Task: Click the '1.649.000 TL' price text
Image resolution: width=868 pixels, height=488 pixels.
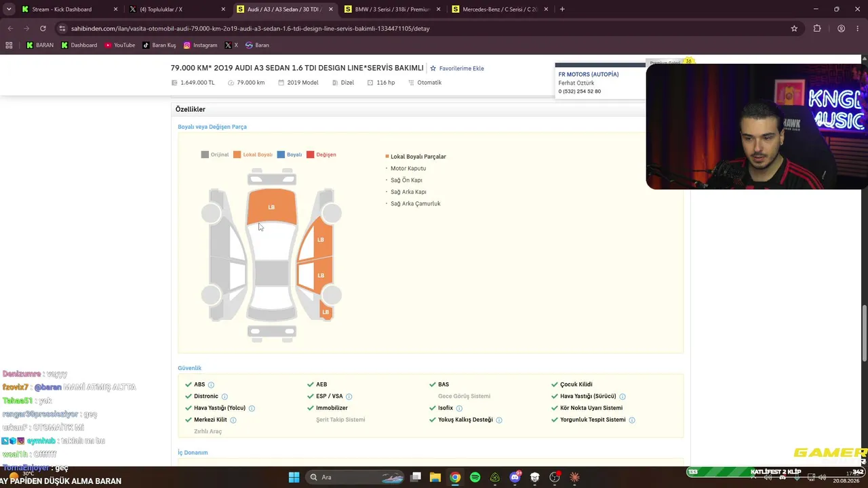Action: (x=197, y=83)
